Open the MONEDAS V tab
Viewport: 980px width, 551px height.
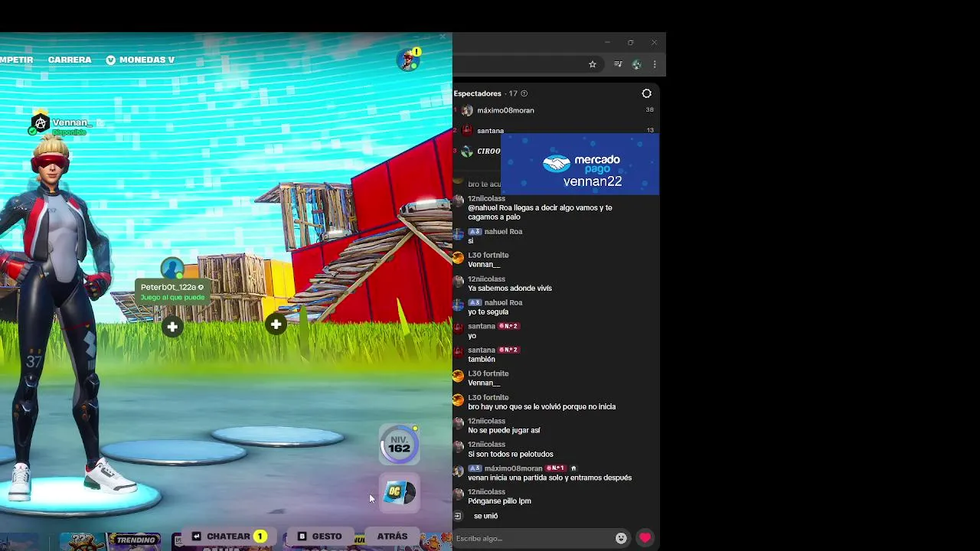tap(141, 60)
